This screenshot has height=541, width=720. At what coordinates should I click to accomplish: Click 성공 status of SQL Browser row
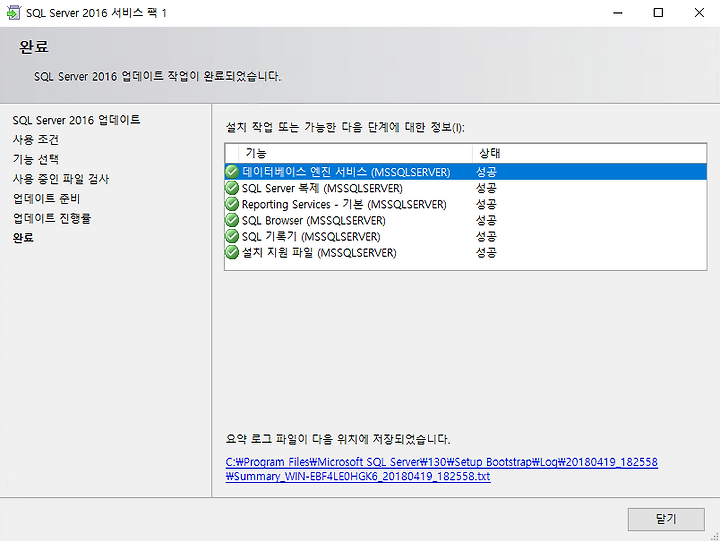click(x=486, y=220)
